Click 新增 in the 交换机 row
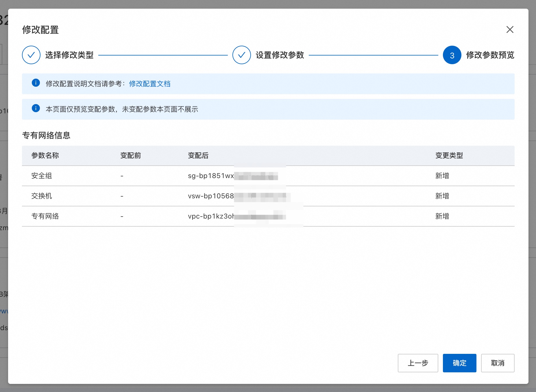Viewport: 536px width, 392px height. click(x=442, y=196)
